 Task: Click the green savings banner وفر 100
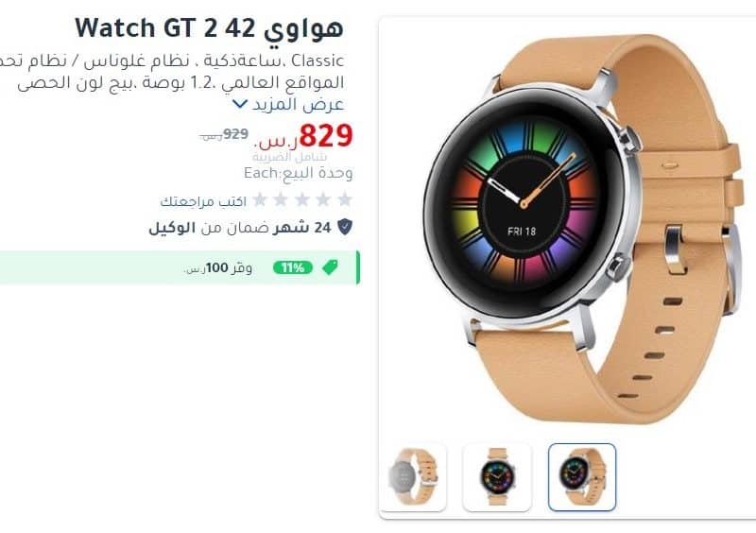[x=179, y=267]
